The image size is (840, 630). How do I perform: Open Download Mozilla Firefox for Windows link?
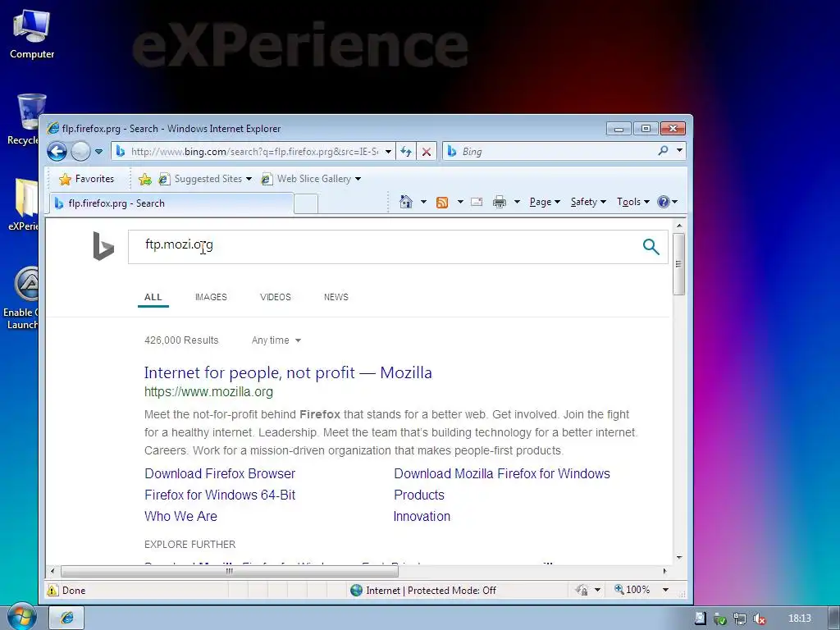click(x=502, y=473)
